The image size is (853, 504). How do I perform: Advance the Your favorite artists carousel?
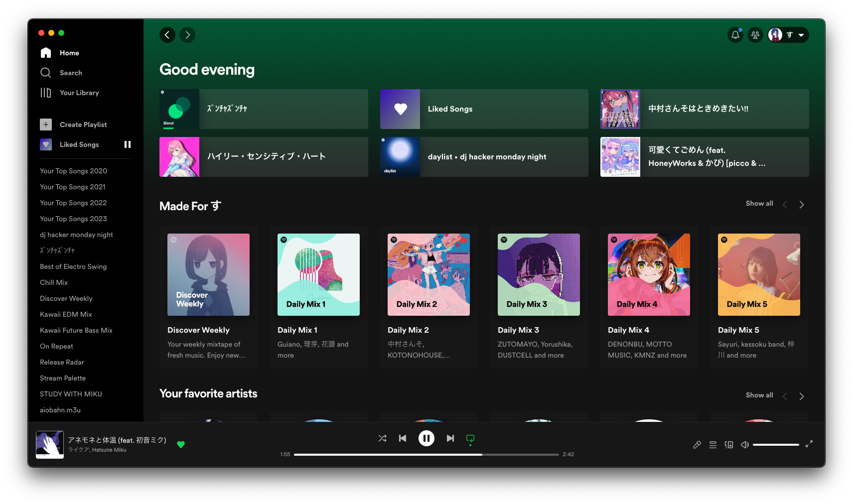pyautogui.click(x=802, y=396)
